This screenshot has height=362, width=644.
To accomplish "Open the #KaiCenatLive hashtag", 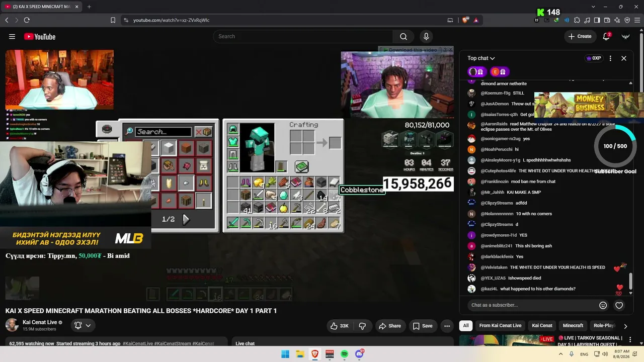I will [138, 344].
